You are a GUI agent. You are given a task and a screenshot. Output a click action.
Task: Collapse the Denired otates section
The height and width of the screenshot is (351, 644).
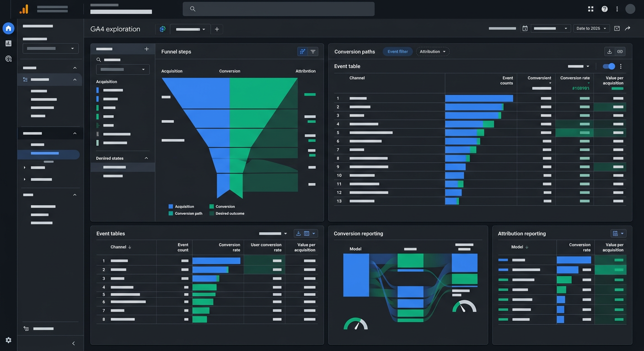(x=146, y=158)
